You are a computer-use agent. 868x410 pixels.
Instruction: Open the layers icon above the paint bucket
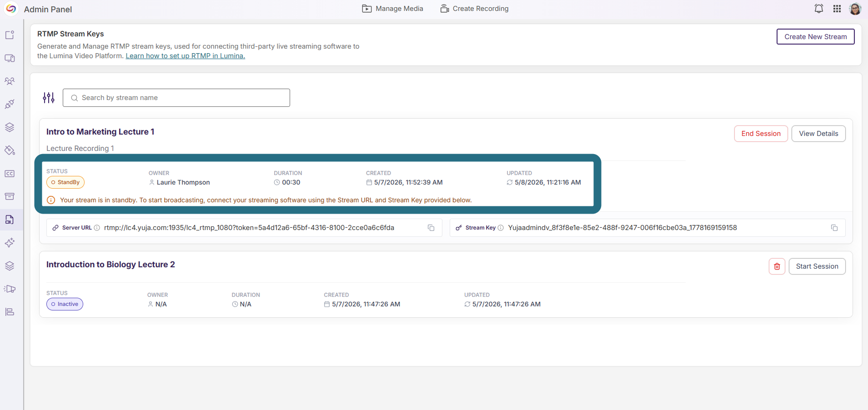pos(10,127)
